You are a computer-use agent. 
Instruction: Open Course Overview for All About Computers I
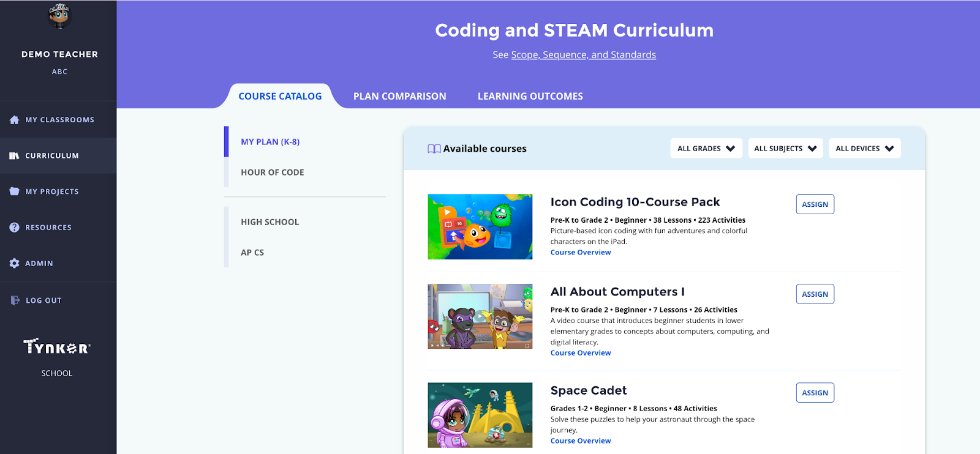(x=581, y=353)
